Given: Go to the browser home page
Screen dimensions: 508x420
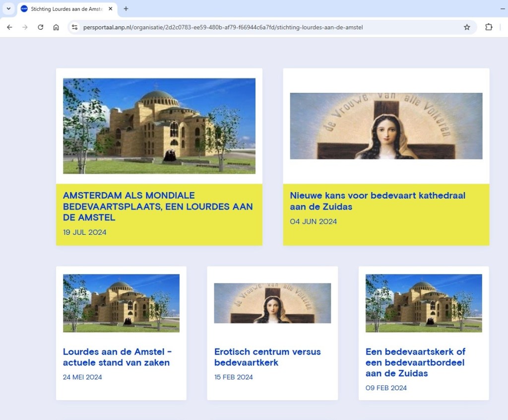Looking at the screenshot, I should 56,27.
